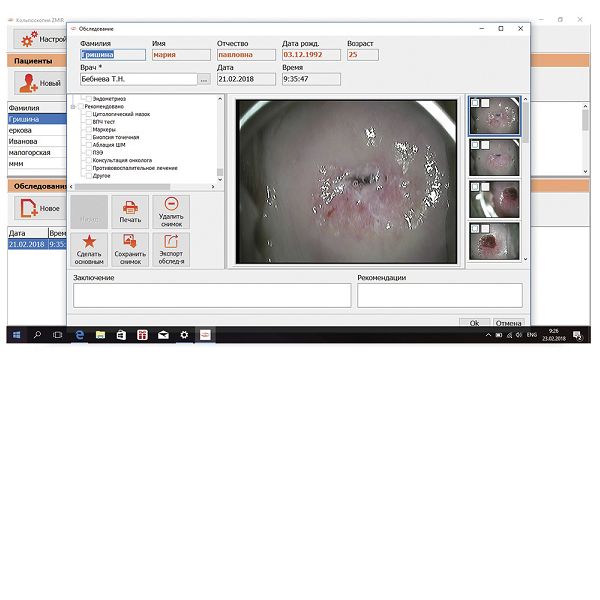Check the Другое checkbox

(x=89, y=176)
